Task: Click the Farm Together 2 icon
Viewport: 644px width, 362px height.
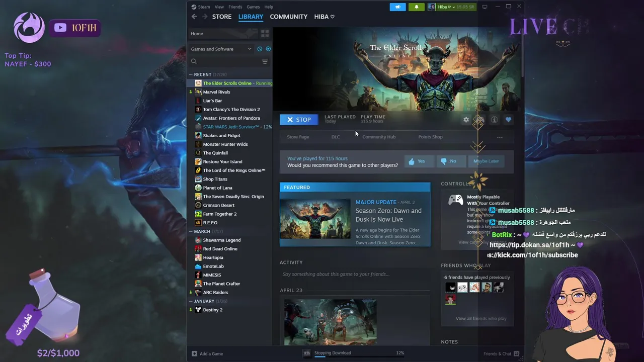Action: pyautogui.click(x=198, y=214)
